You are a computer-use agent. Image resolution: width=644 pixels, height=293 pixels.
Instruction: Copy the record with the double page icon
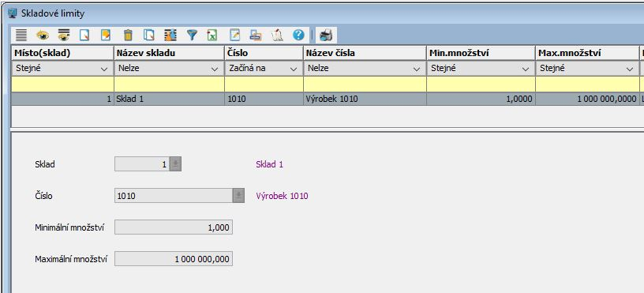point(148,36)
